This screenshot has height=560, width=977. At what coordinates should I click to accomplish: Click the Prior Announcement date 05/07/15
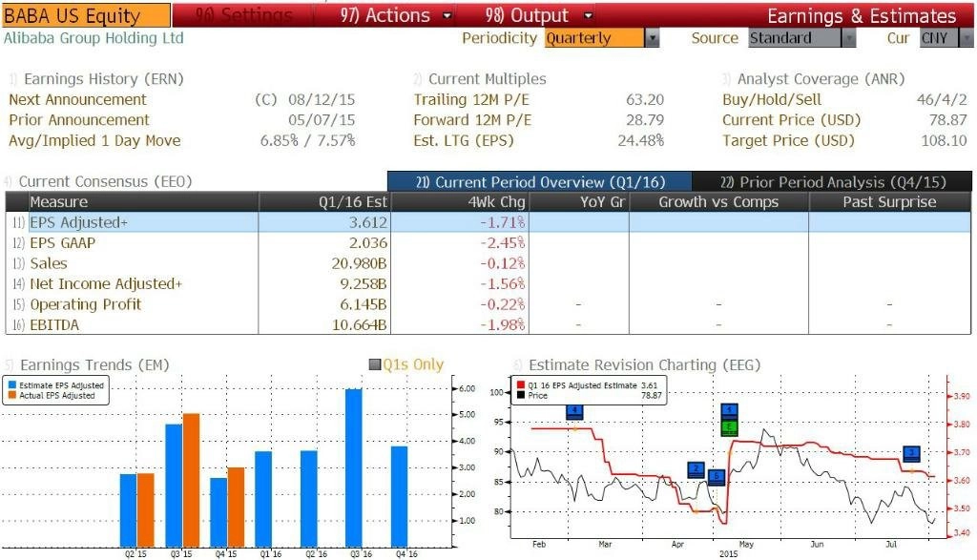[322, 120]
